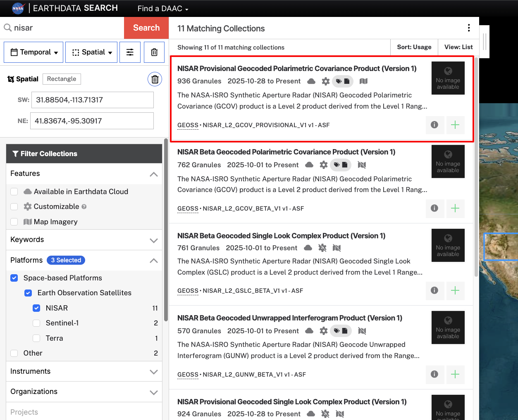The image size is (518, 420).
Task: Click cloud icon on Provisional Covariance collection
Action: 311,81
